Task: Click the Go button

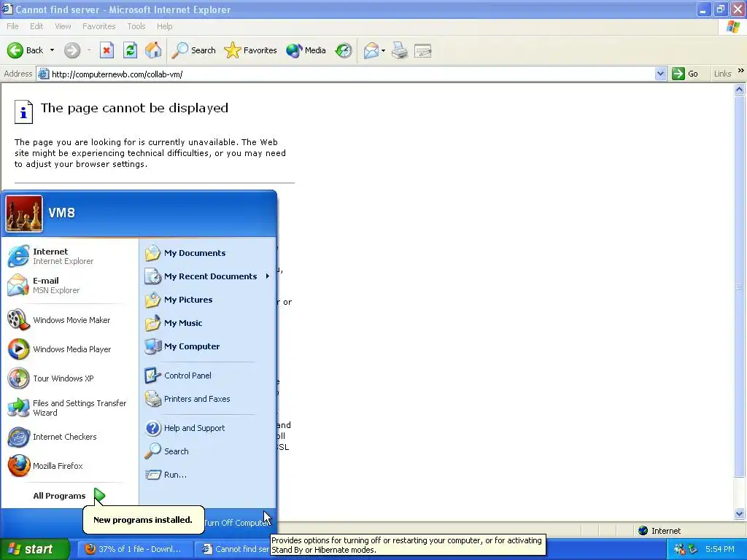Action: (x=685, y=74)
